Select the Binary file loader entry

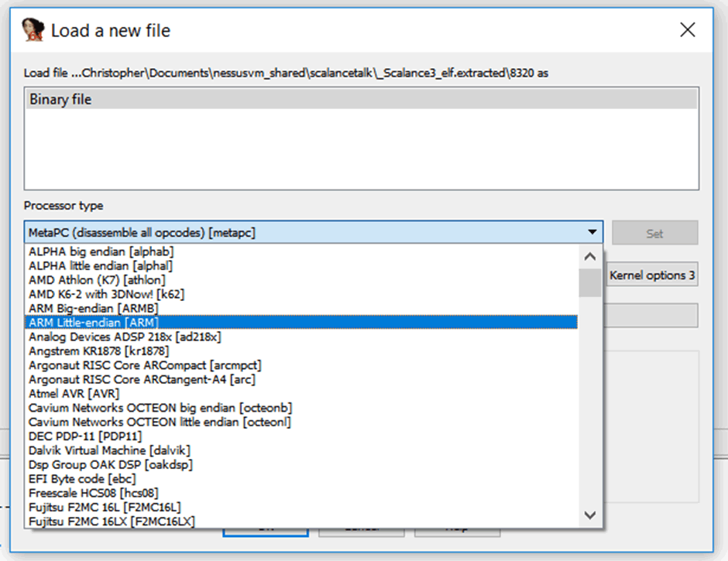[x=361, y=99]
